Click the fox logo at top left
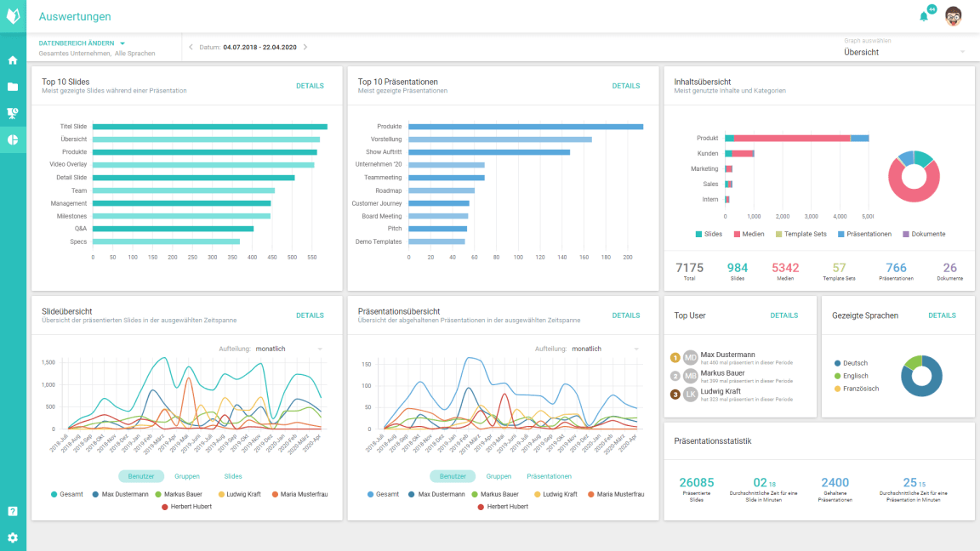Image resolution: width=980 pixels, height=551 pixels. [13, 15]
